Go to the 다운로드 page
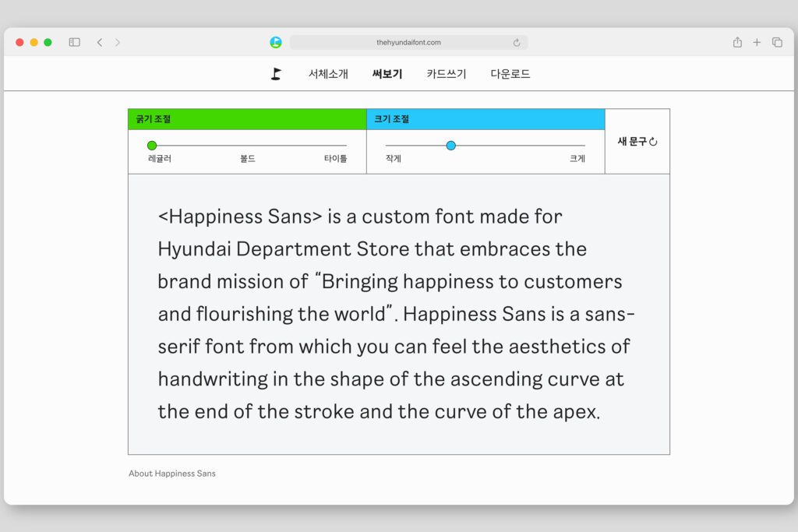This screenshot has height=532, width=798. [510, 74]
